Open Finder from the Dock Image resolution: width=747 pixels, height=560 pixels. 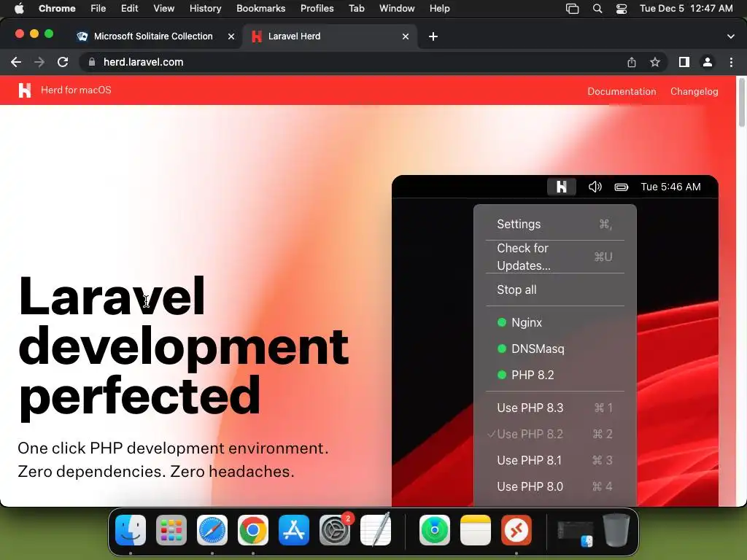click(x=131, y=530)
